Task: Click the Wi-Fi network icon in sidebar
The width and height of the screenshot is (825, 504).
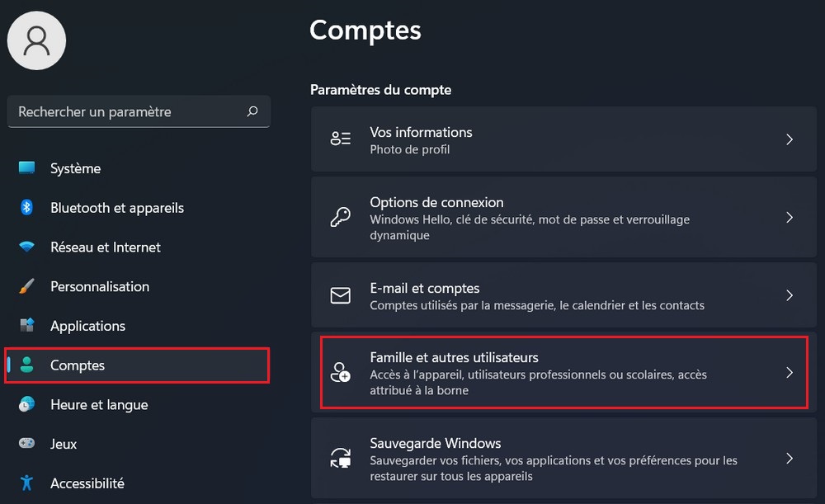Action: 26,247
